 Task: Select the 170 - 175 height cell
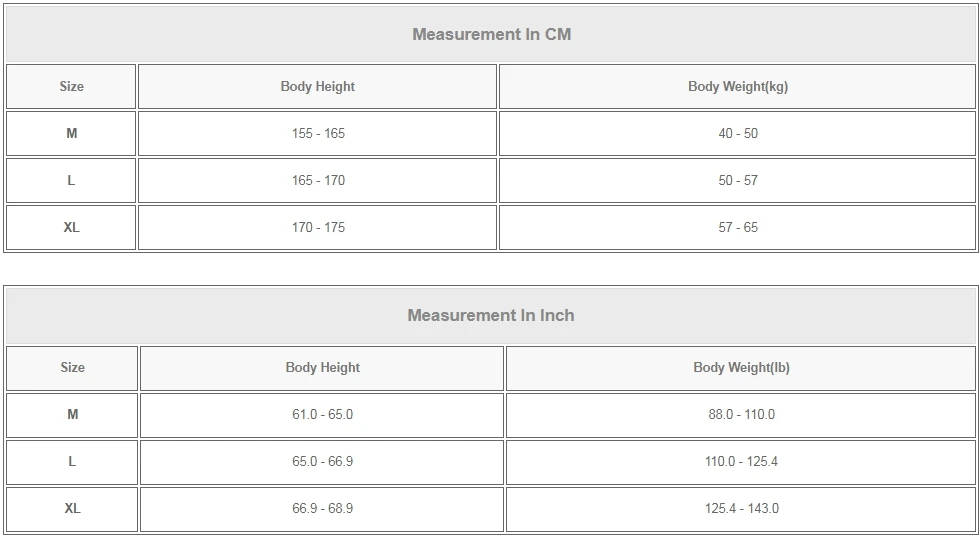[318, 227]
